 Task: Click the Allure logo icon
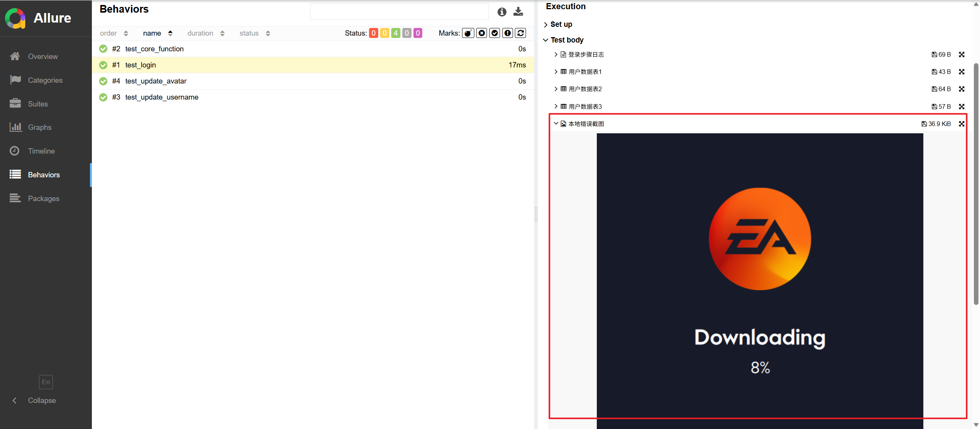(15, 18)
